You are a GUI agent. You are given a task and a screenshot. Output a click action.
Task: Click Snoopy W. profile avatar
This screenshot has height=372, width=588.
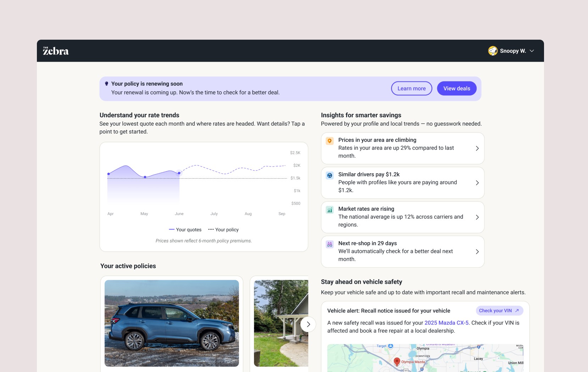pyautogui.click(x=493, y=51)
